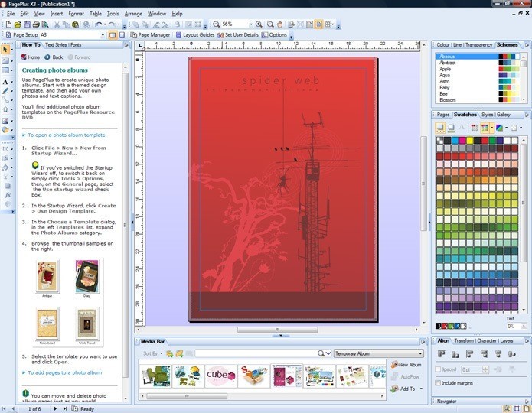532x413 pixels.
Task: Select the Pointer tool in left toolbar
Action: click(x=5, y=50)
